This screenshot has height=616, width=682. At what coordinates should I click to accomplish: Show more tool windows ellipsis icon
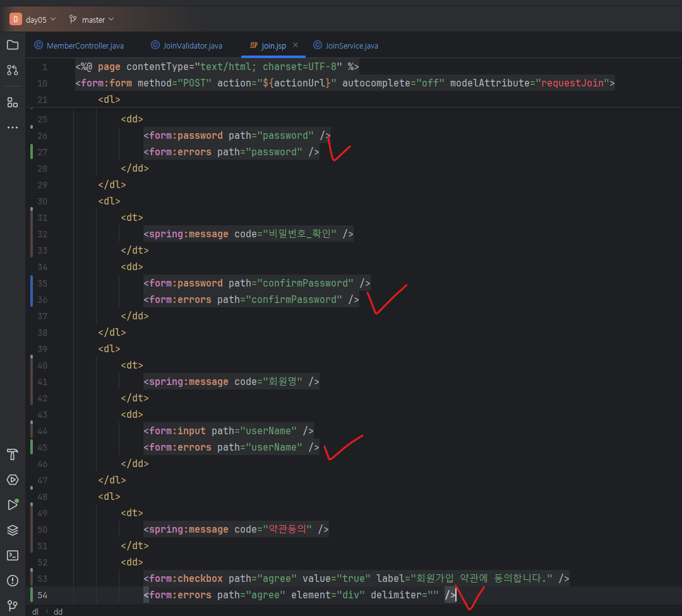(x=13, y=127)
